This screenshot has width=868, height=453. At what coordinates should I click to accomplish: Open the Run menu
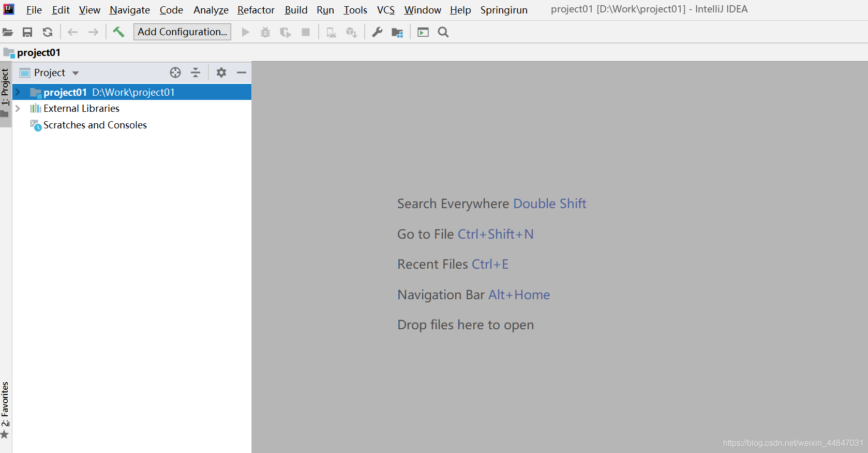[325, 10]
